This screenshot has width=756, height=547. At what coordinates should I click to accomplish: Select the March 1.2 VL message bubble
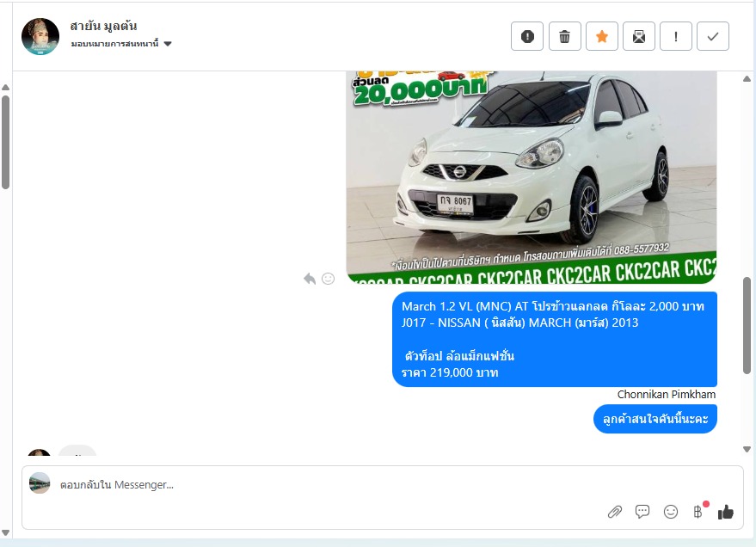pyautogui.click(x=555, y=339)
